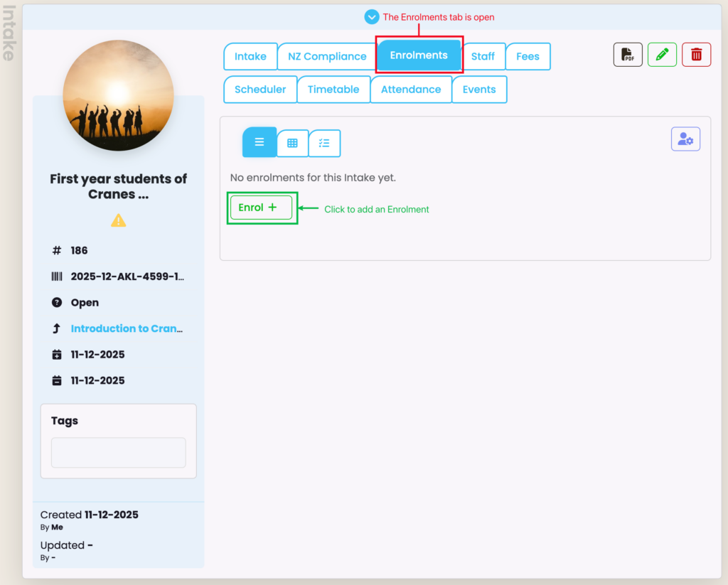Screen dimensions: 728x585
Task: Switch to list view of enrolments
Action: click(259, 143)
